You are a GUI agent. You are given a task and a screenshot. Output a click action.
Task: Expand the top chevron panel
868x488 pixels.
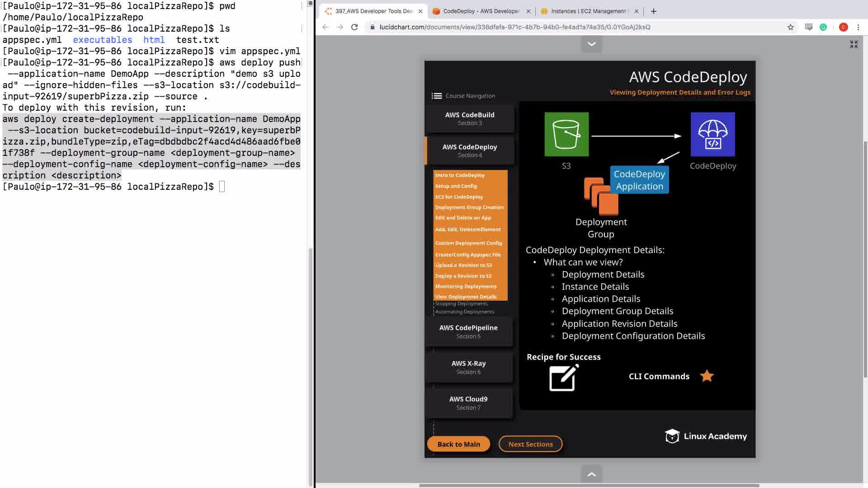(591, 44)
